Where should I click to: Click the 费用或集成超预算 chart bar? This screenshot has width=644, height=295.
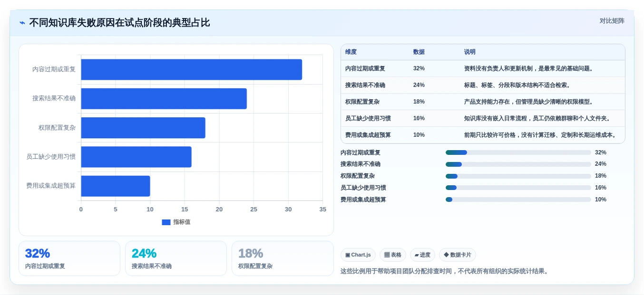(x=116, y=186)
